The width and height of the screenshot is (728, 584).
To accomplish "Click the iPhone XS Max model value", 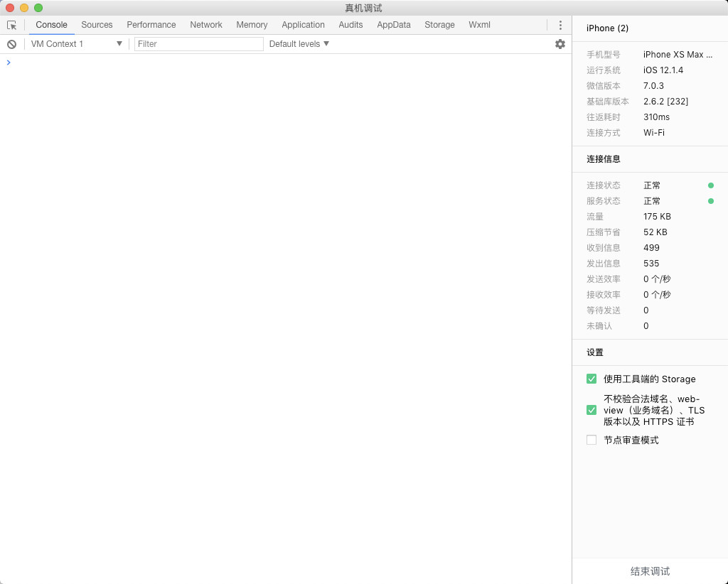I will coord(678,55).
